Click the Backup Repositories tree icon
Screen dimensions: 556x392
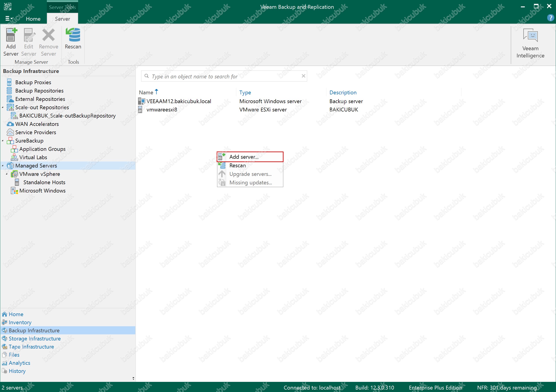[9, 91]
